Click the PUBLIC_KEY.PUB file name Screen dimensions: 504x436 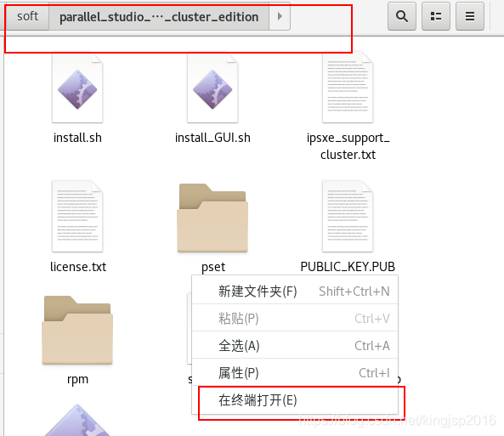point(348,267)
